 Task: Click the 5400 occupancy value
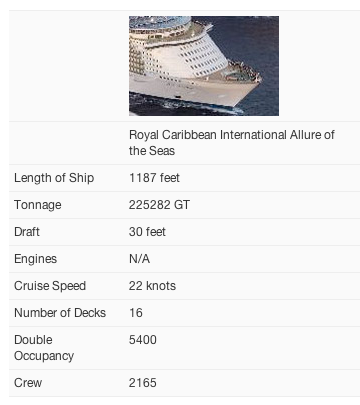pos(143,340)
